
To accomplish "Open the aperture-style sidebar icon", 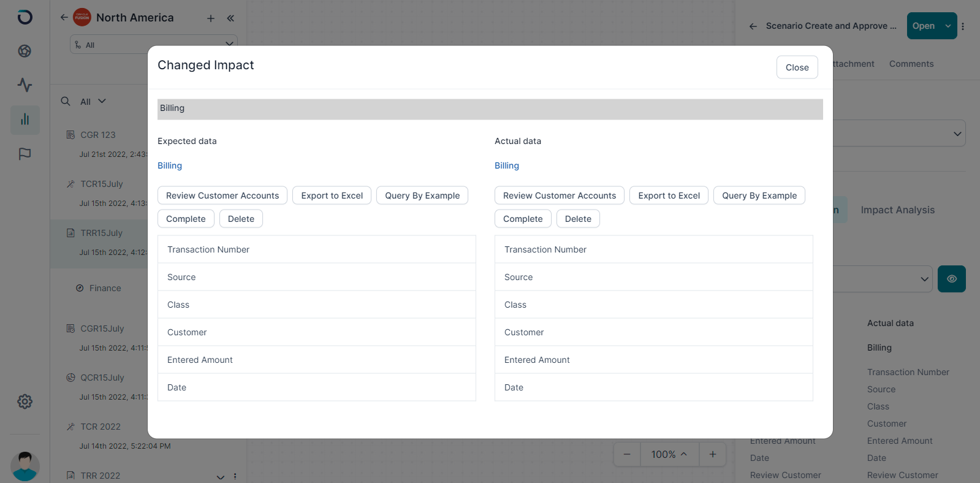I will click(25, 51).
